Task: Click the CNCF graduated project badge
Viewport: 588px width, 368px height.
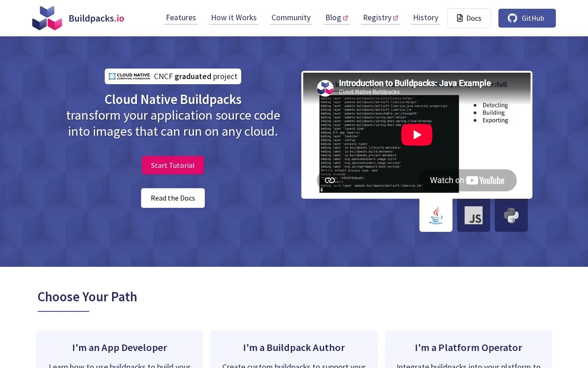Action: click(173, 76)
